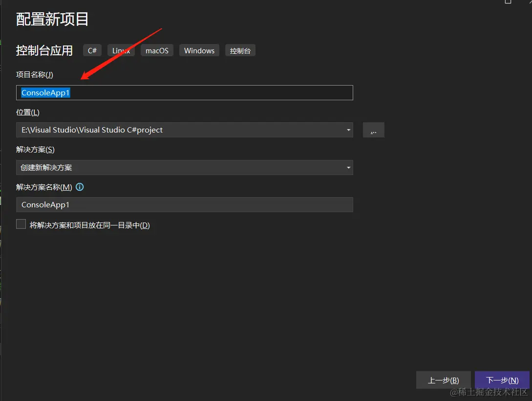This screenshot has height=401, width=532.
Task: Click the 解决方案名称(M) label
Action: [44, 187]
